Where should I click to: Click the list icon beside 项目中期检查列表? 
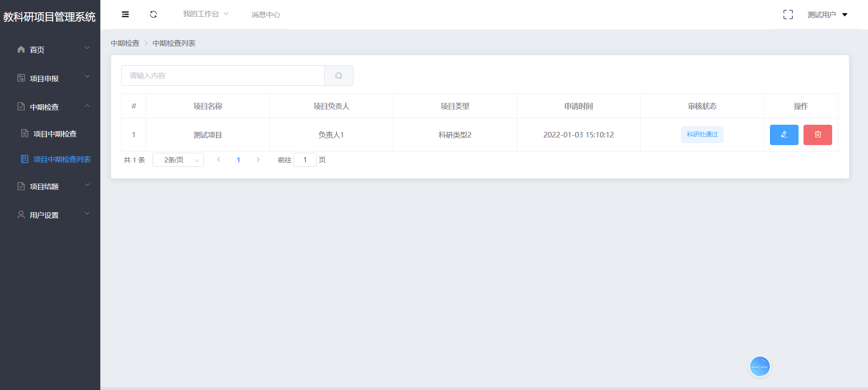point(25,159)
